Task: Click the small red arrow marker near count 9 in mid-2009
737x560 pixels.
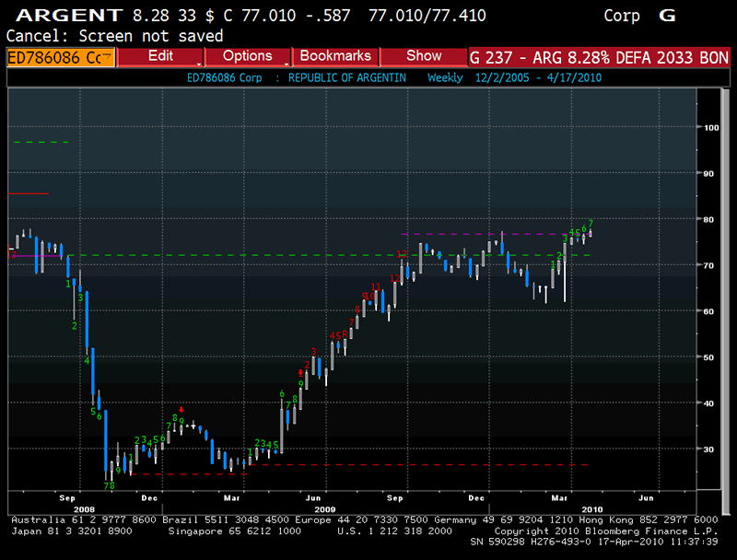Action: (300, 372)
